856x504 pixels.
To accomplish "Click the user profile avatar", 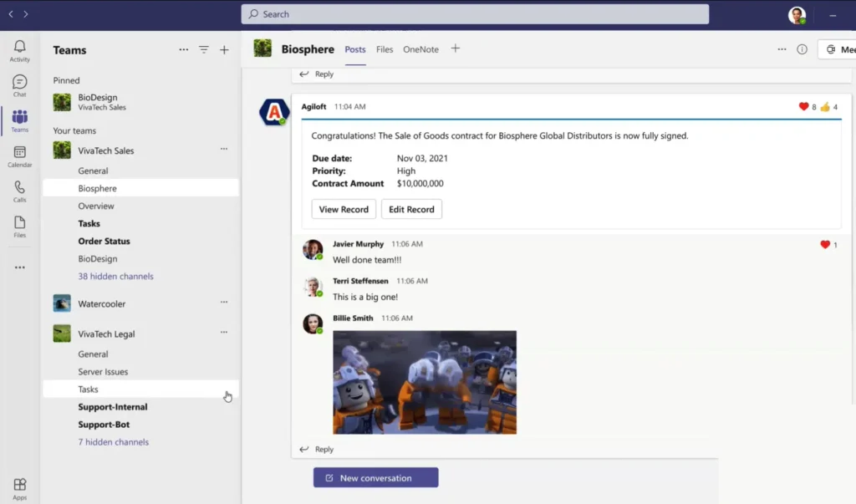I will [x=797, y=15].
